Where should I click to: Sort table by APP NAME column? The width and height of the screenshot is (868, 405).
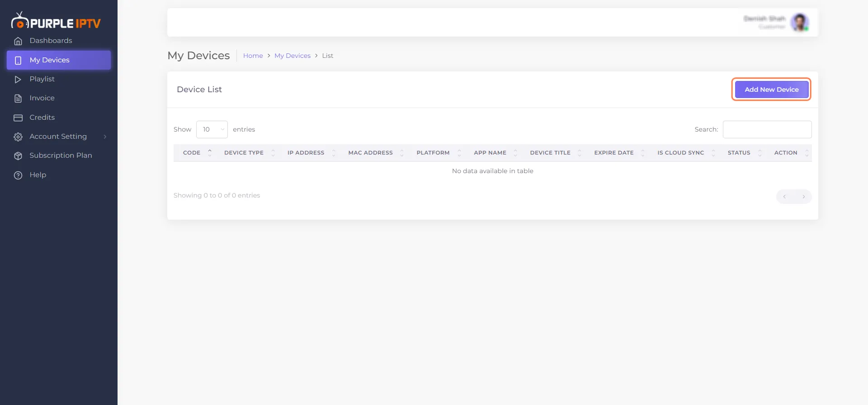coord(493,153)
